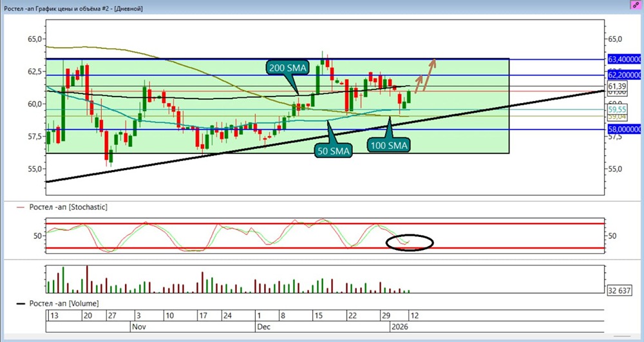The height and width of the screenshot is (342, 644).
Task: Click 55,0 on the right price axis
Action: click(x=615, y=169)
